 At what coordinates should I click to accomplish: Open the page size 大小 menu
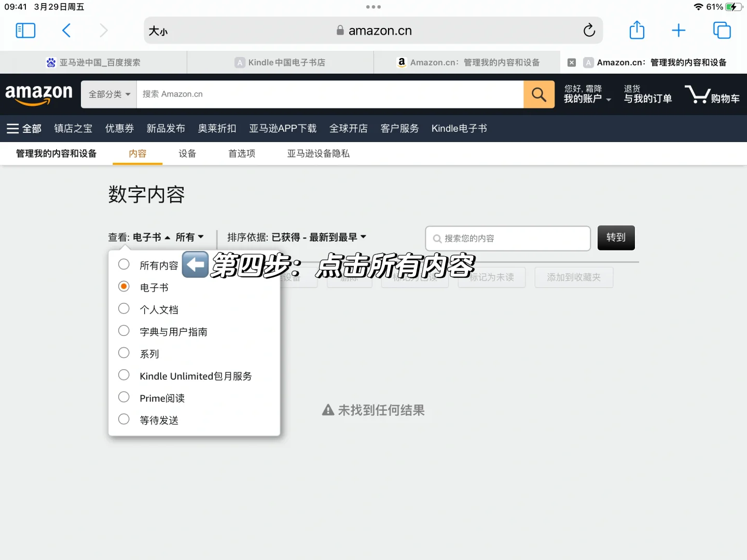pyautogui.click(x=158, y=31)
